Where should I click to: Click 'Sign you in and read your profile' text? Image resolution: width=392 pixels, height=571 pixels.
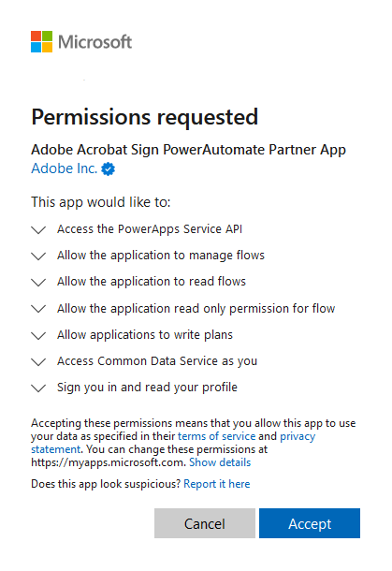click(x=147, y=388)
